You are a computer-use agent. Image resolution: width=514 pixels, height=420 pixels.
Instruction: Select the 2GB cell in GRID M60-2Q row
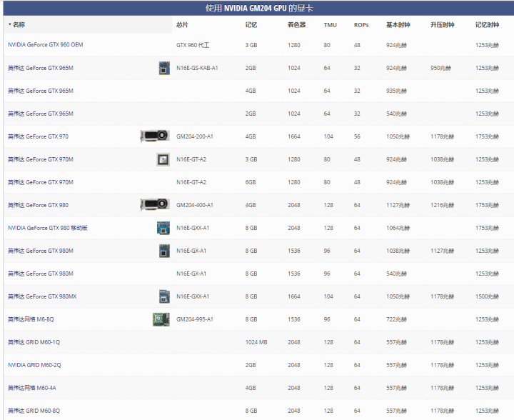pos(251,365)
